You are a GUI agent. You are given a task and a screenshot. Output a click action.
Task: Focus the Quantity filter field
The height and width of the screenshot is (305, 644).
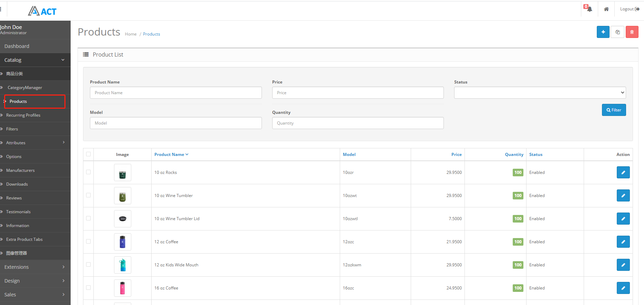pos(358,123)
